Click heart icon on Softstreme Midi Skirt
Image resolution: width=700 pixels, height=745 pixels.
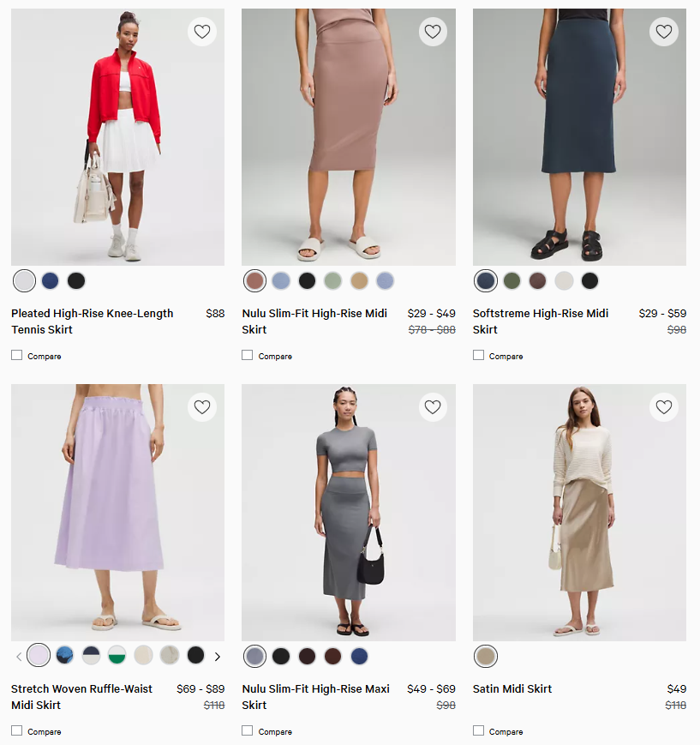(x=664, y=32)
